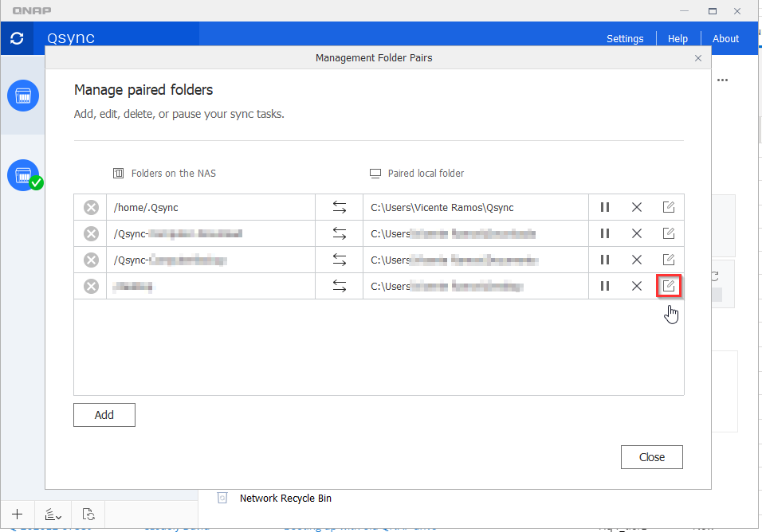Select the NAS icon with green checkmark
This screenshot has width=762, height=532.
pyautogui.click(x=24, y=175)
